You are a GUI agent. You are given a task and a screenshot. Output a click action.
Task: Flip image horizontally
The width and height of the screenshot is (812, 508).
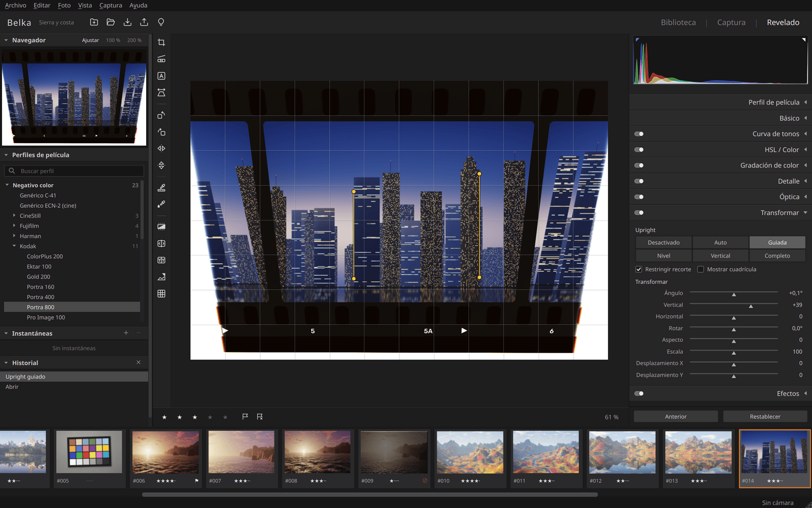[x=161, y=149]
